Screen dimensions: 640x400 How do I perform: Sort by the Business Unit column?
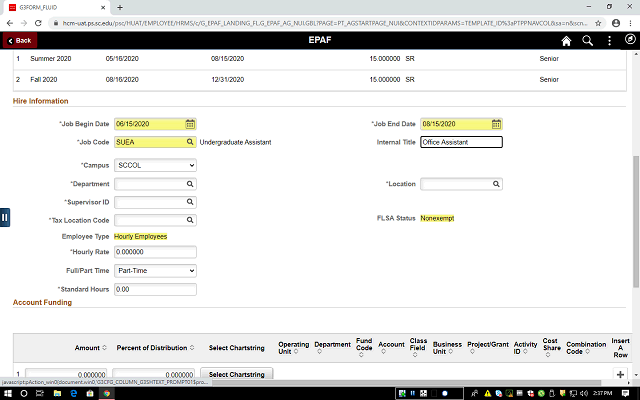[x=447, y=348]
